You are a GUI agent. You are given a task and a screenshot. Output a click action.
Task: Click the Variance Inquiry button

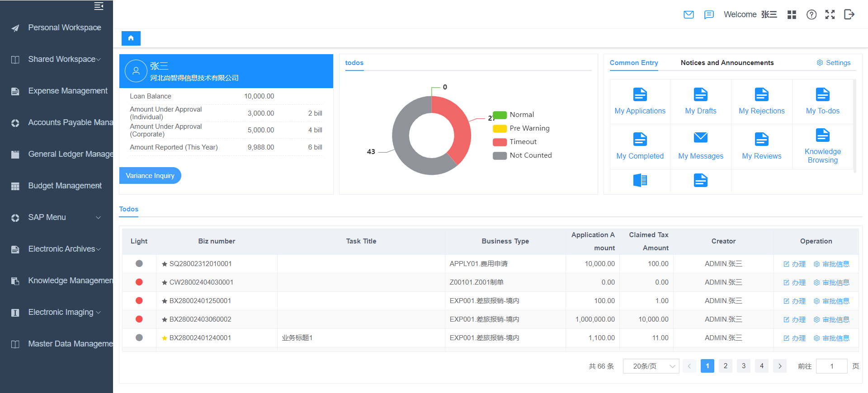click(x=150, y=176)
